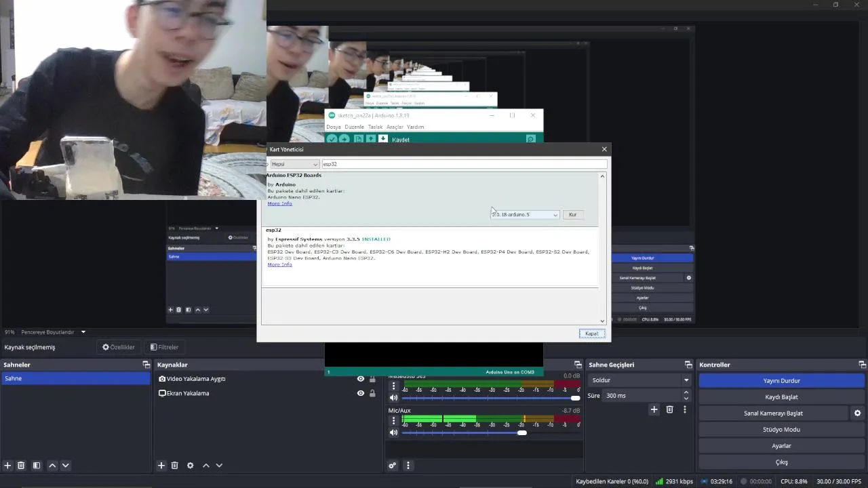Adjust the Mic/Aux volume slider
The image size is (868, 488).
pos(522,432)
